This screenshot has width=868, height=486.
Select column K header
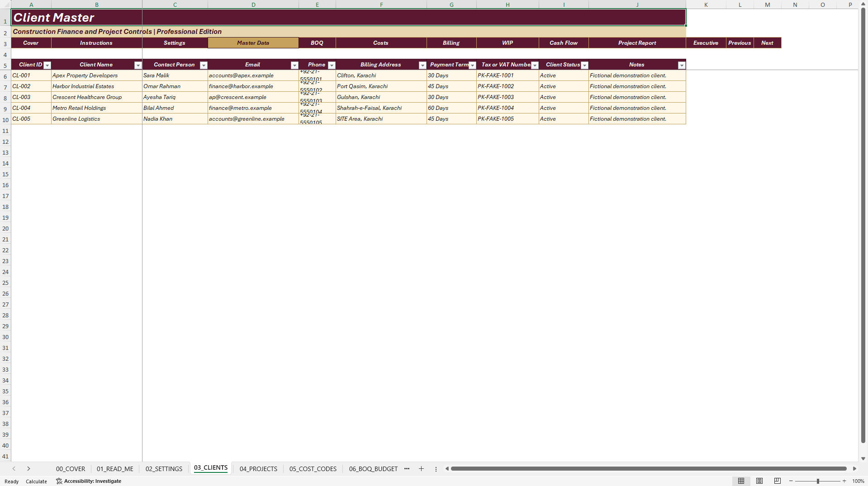[x=706, y=5]
